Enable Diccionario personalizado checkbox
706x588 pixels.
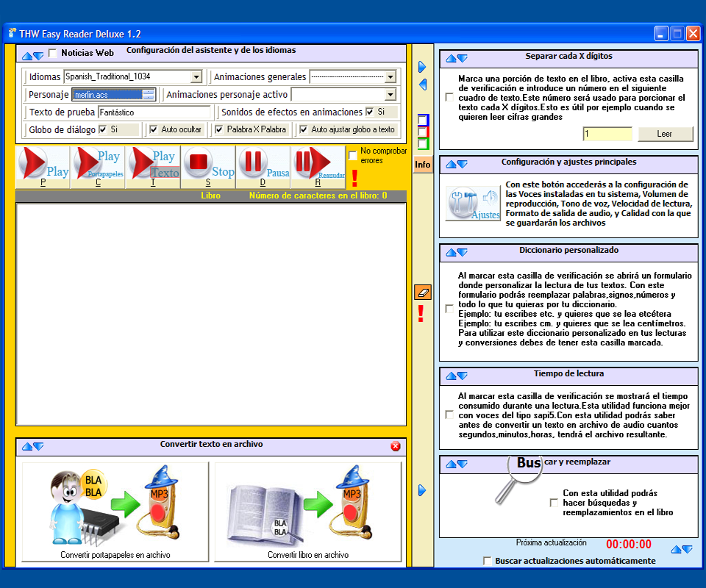[x=449, y=309]
